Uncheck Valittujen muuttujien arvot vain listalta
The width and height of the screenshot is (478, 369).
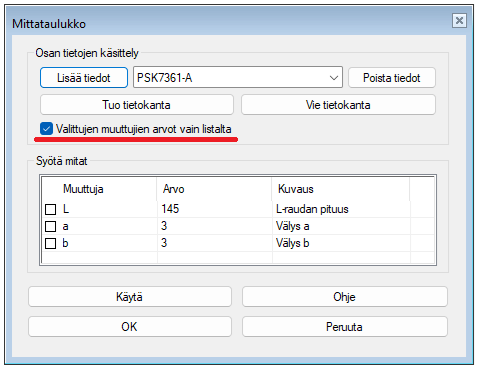point(46,129)
